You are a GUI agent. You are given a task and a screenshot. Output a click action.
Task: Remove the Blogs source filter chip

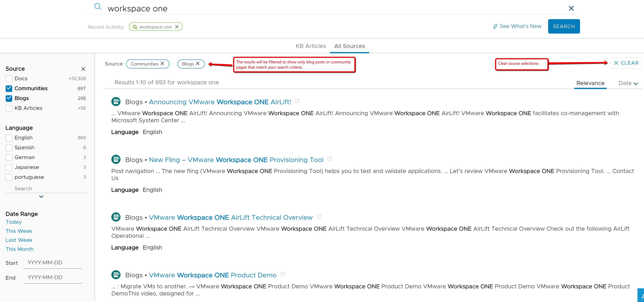point(198,64)
